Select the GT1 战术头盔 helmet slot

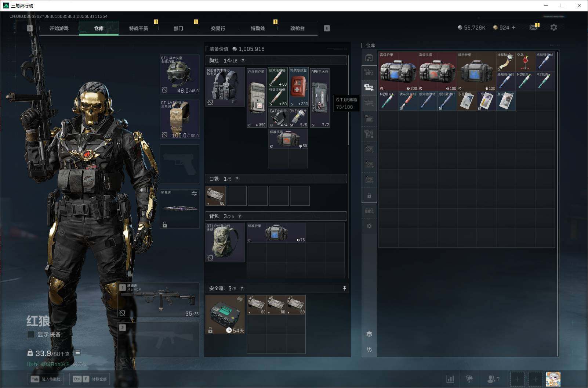180,75
